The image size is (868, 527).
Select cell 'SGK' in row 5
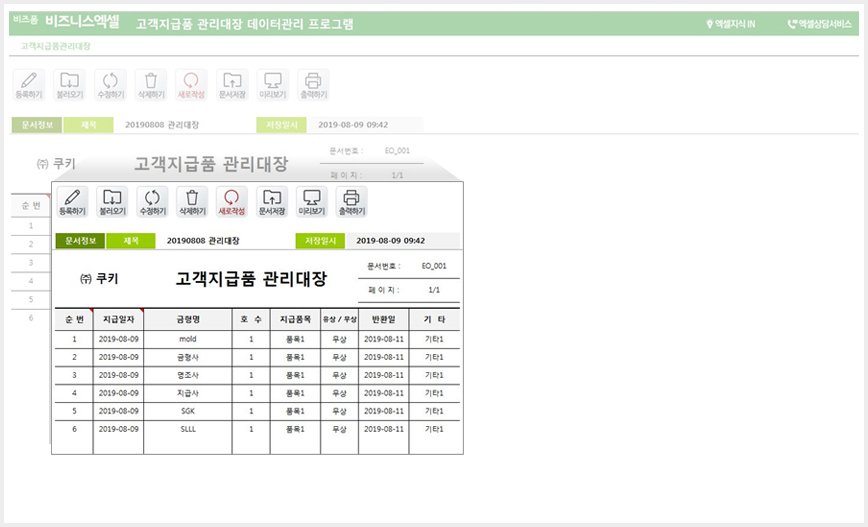188,411
